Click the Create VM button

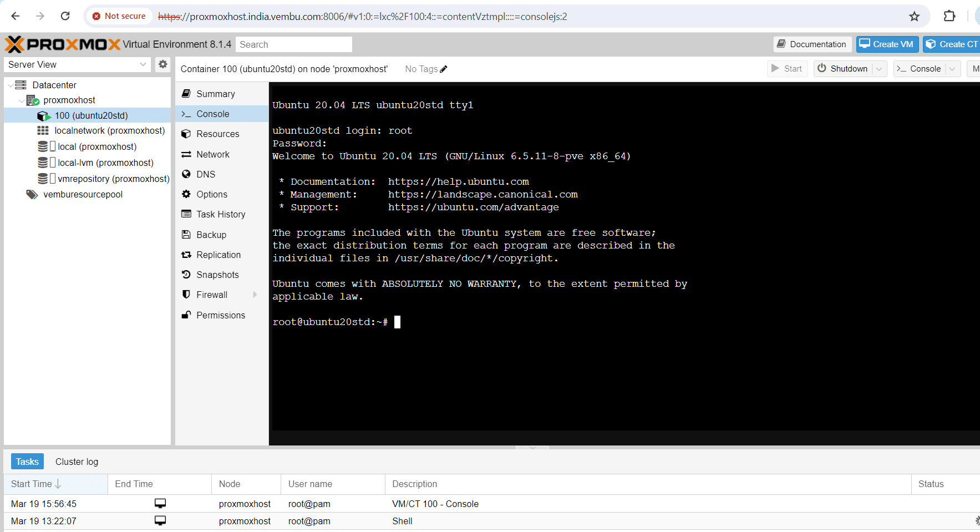[887, 44]
